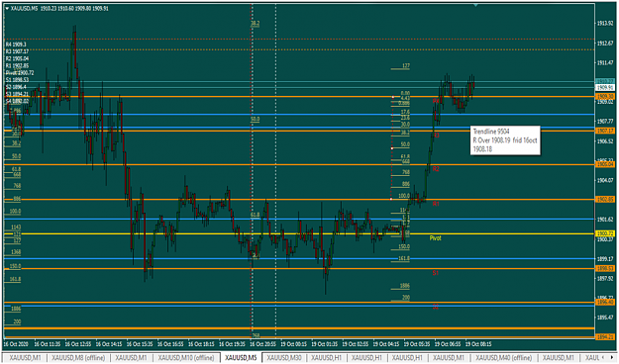The width and height of the screenshot is (619, 364).
Task: Click the 16 Oct 20:55 time axis label
Action: (262, 344)
